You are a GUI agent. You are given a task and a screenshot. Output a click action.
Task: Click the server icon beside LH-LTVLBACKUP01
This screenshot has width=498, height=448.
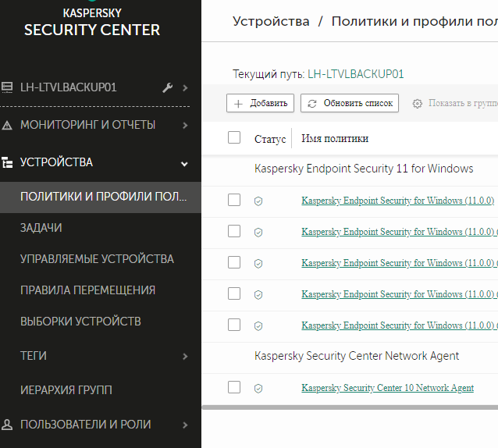pyautogui.click(x=7, y=87)
